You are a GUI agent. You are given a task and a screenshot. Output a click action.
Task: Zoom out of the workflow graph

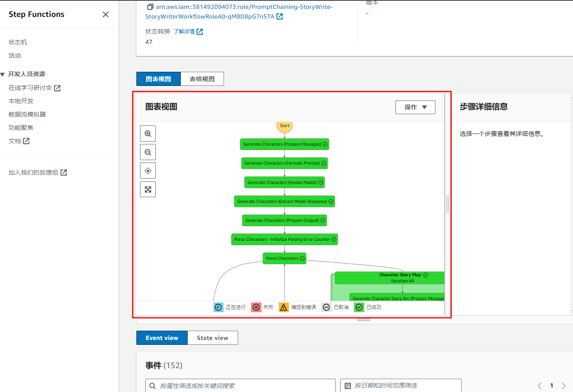click(148, 152)
